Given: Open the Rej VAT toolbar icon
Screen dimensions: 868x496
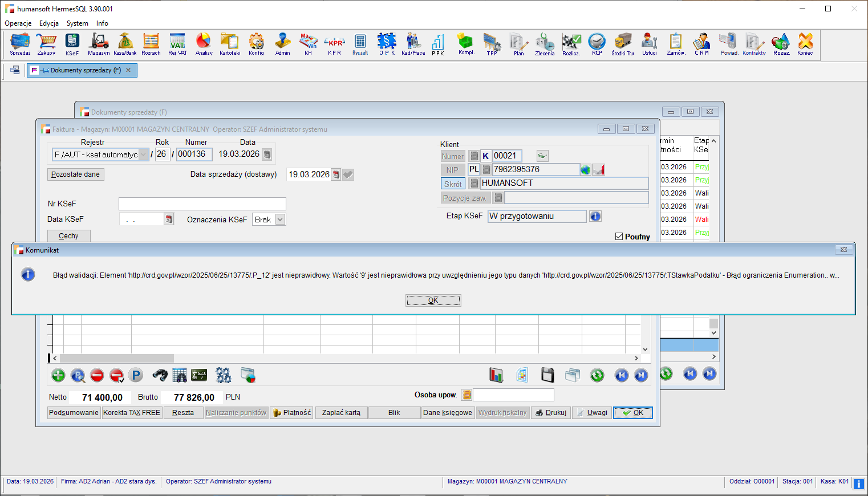Looking at the screenshot, I should (x=177, y=44).
